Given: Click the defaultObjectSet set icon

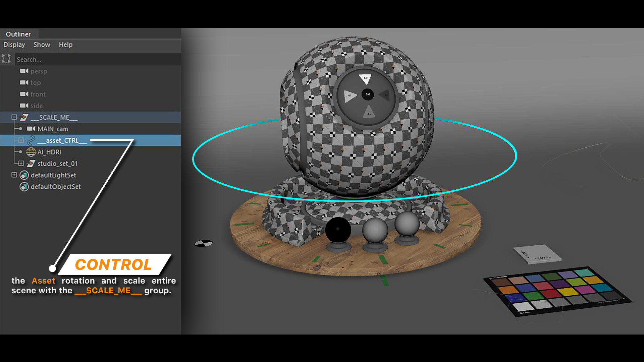Looking at the screenshot, I should (24, 187).
